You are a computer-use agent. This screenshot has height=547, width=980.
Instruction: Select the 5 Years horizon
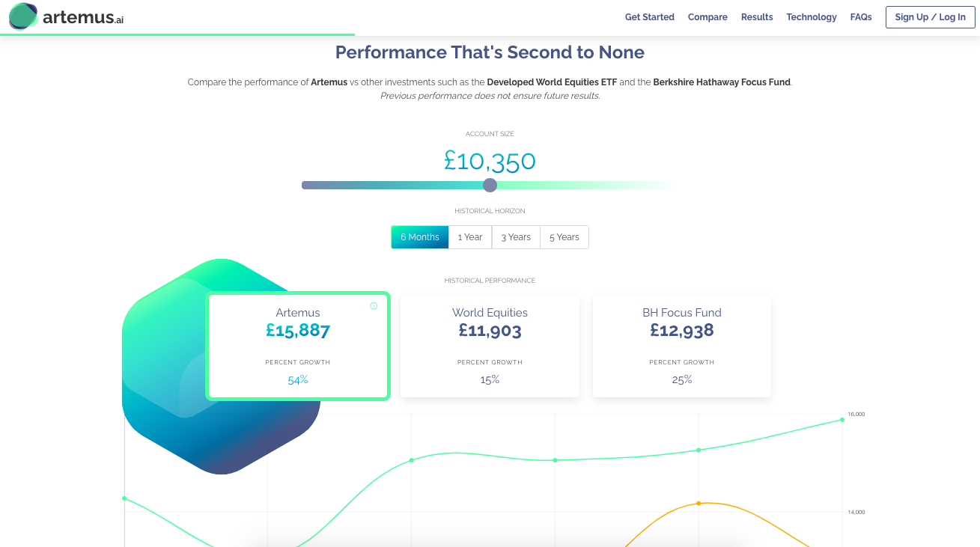(x=564, y=237)
